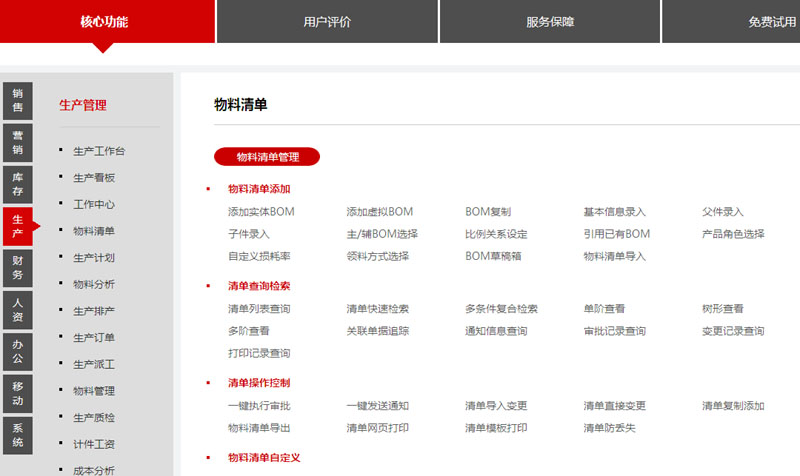Open the 库存 sidebar category

point(18,183)
